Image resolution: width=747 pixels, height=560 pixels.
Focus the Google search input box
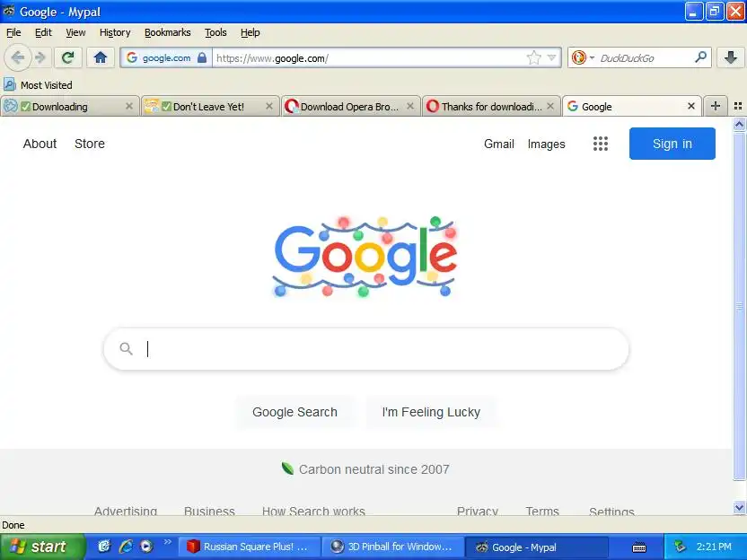[366, 349]
